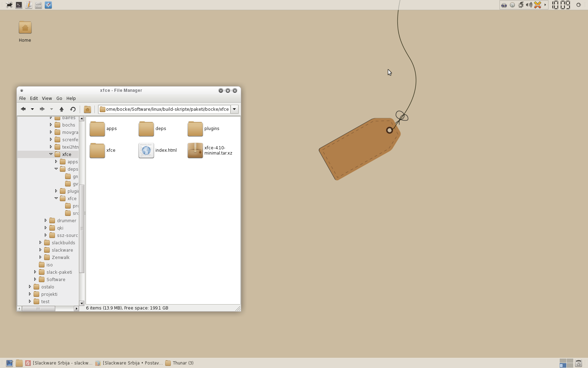Click the Home folder toolbar icon
This screenshot has width=588, height=368.
pyautogui.click(x=87, y=109)
